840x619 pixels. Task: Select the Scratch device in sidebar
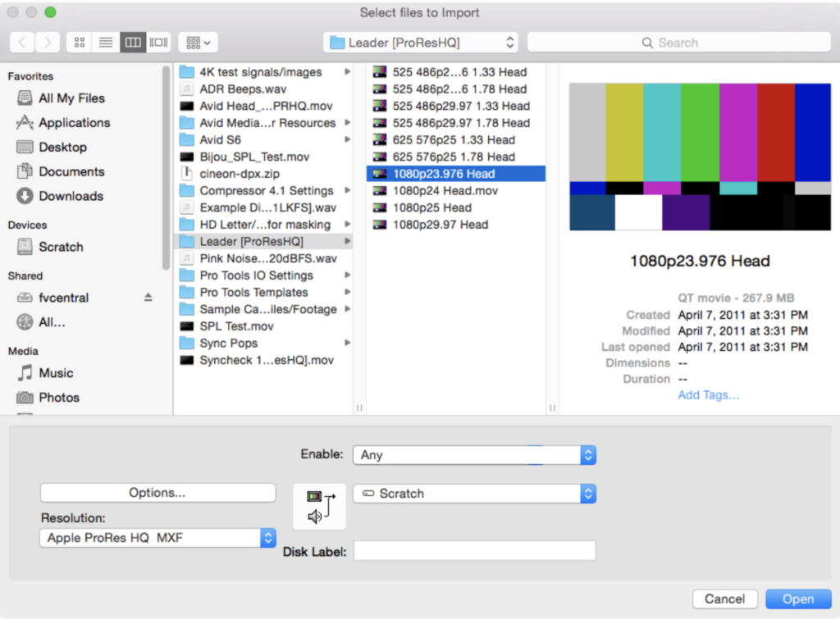pos(61,247)
